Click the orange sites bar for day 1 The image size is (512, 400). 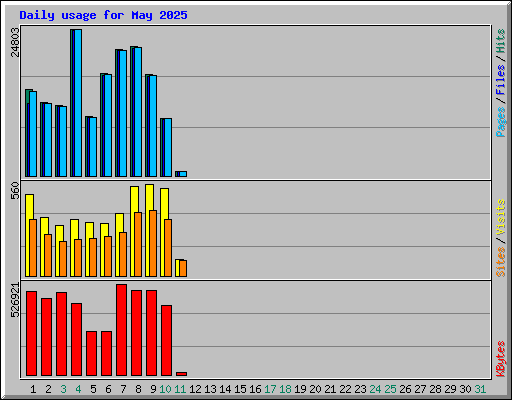click(x=33, y=248)
